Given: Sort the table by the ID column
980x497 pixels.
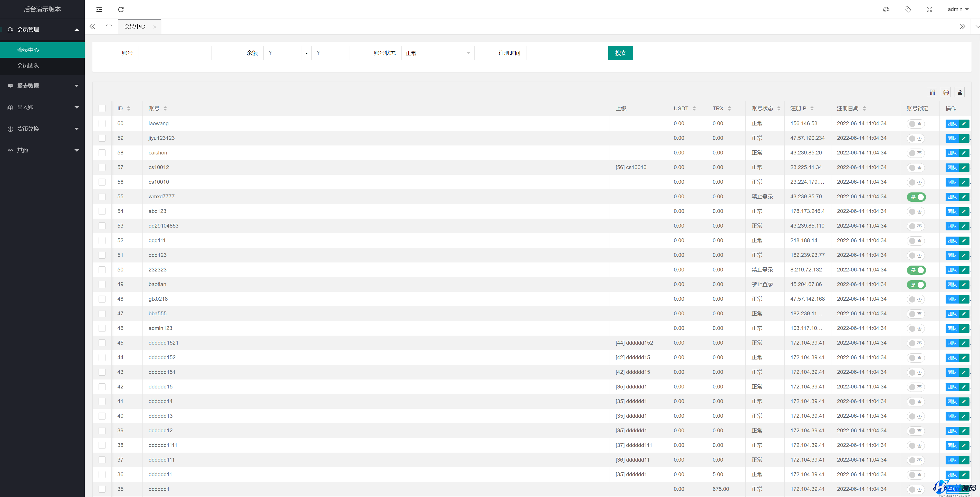Looking at the screenshot, I should (129, 108).
